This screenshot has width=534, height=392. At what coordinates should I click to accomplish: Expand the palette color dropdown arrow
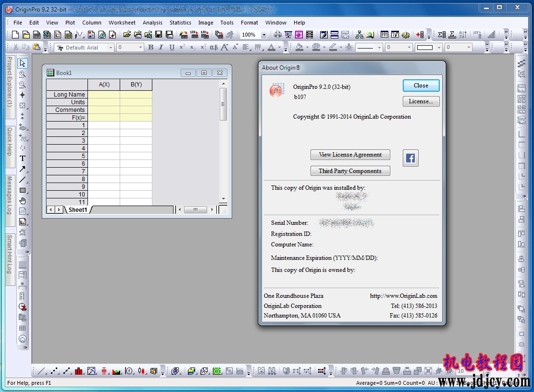[324, 48]
